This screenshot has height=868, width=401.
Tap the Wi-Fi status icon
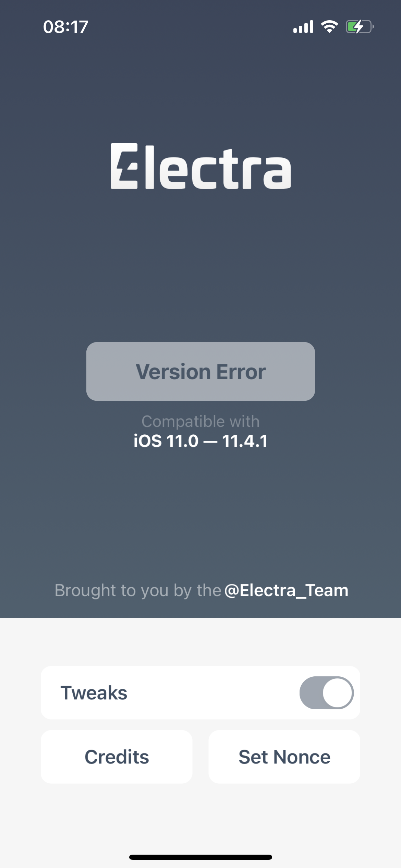tap(329, 27)
